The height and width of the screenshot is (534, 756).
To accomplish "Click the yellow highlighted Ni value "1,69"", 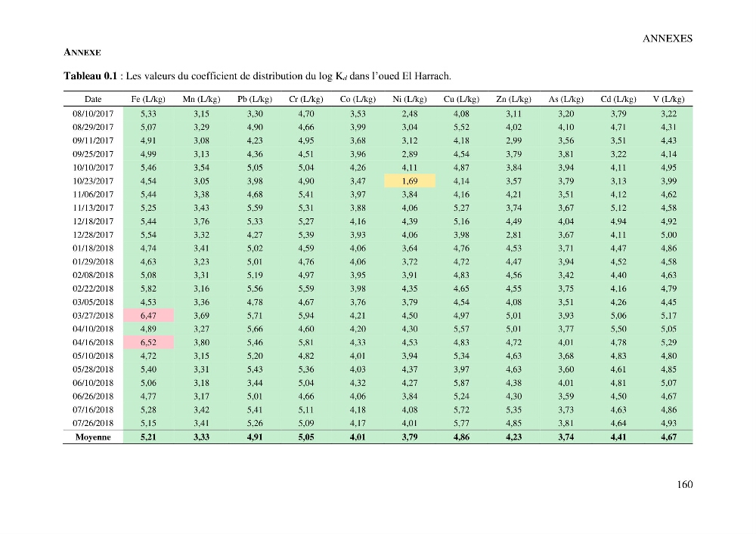I will [x=410, y=181].
